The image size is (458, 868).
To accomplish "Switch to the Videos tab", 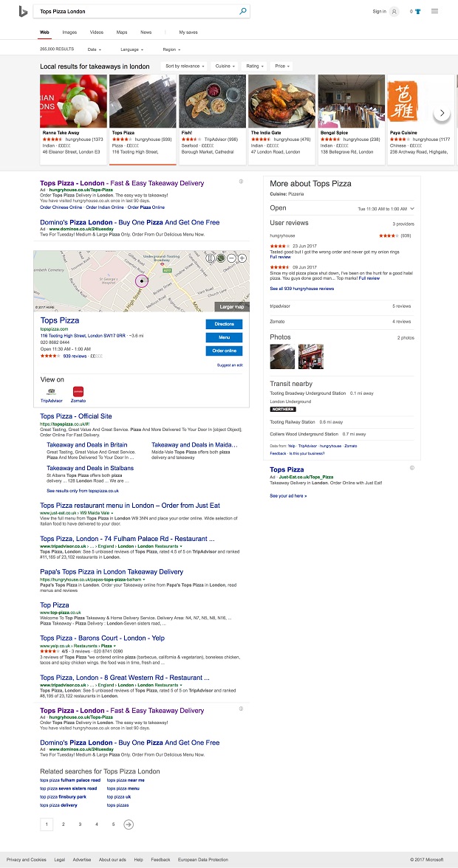I will click(96, 32).
